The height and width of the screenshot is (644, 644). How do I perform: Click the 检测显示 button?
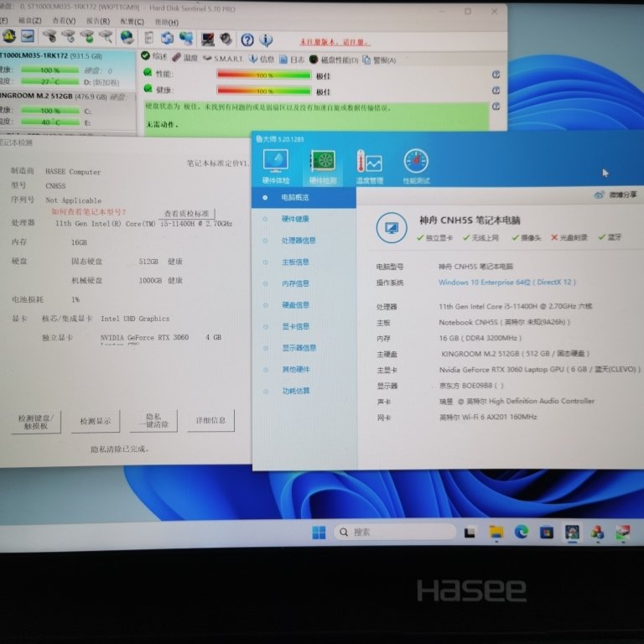pos(96,421)
